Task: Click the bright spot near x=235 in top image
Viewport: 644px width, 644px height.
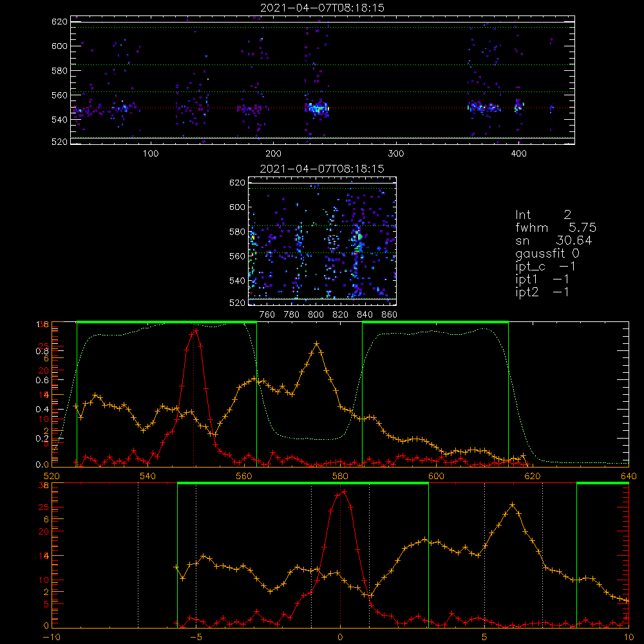Action: [316, 108]
